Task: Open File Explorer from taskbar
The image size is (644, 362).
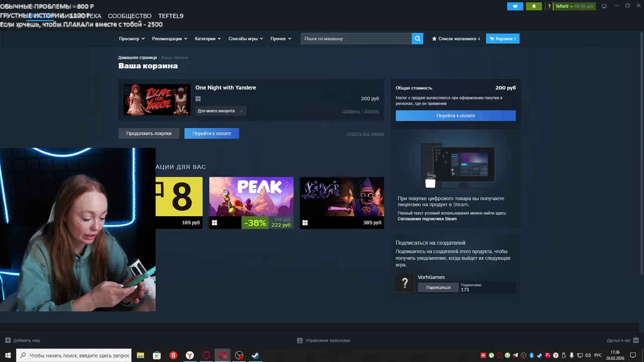Action: coord(140,355)
